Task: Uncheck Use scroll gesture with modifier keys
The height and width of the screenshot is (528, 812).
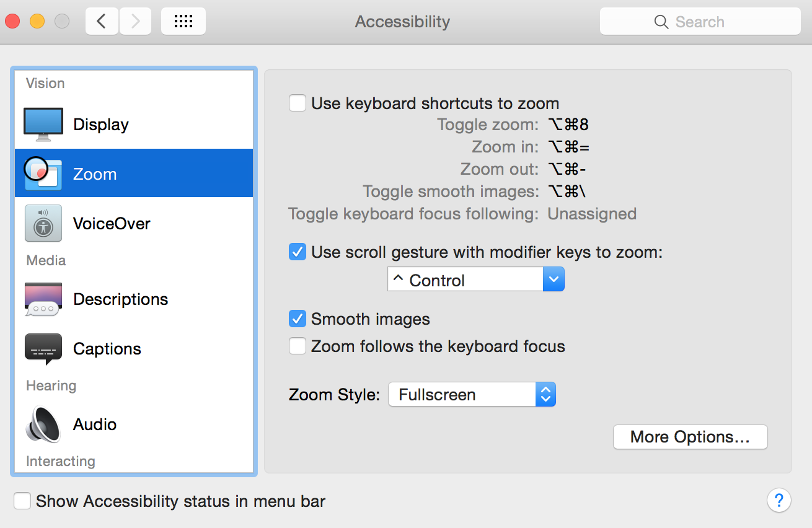Action: pyautogui.click(x=298, y=252)
